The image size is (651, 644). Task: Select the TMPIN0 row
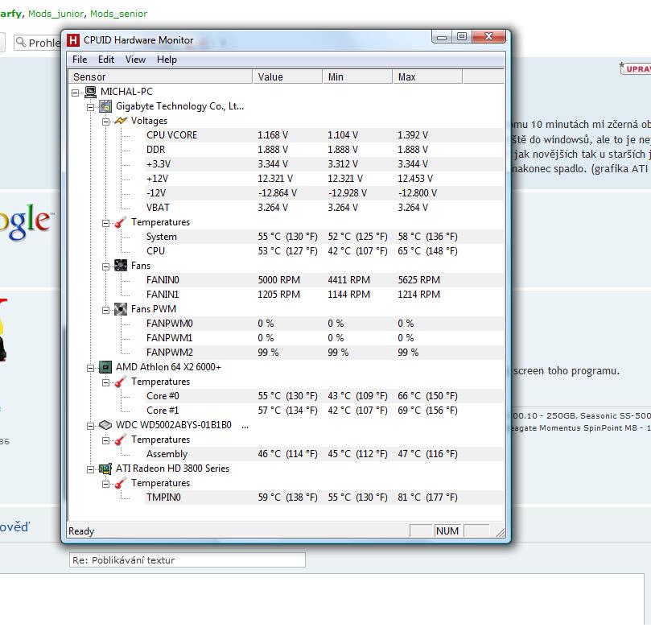point(323,497)
